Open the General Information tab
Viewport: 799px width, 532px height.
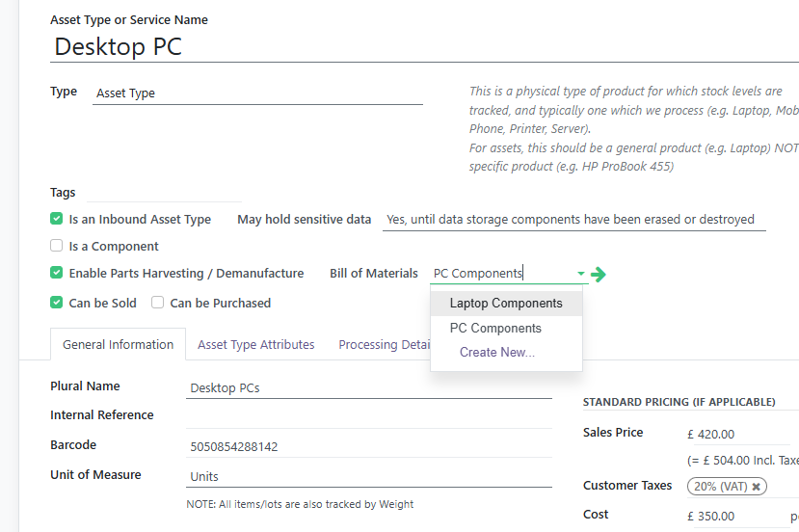[118, 344]
